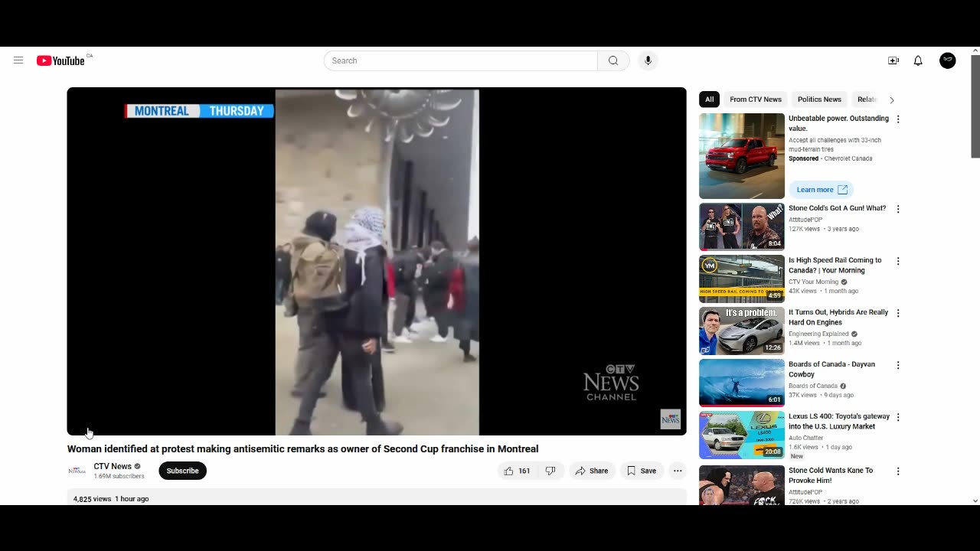Open Lexus LS 400 video thumbnail
The height and width of the screenshot is (551, 980).
pos(742,435)
